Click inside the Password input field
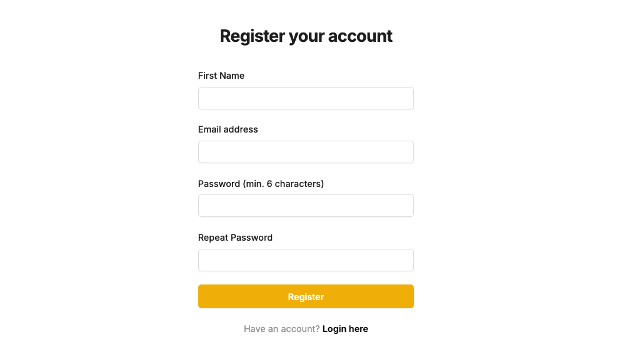The height and width of the screenshot is (362, 644). point(306,206)
